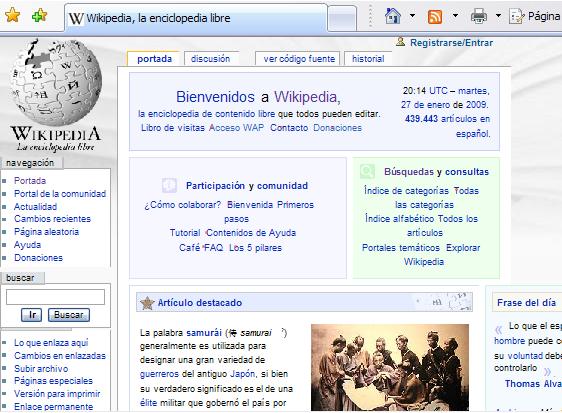This screenshot has width=562, height=413.
Task: Click the Portales temáticos link
Action: [x=401, y=248]
